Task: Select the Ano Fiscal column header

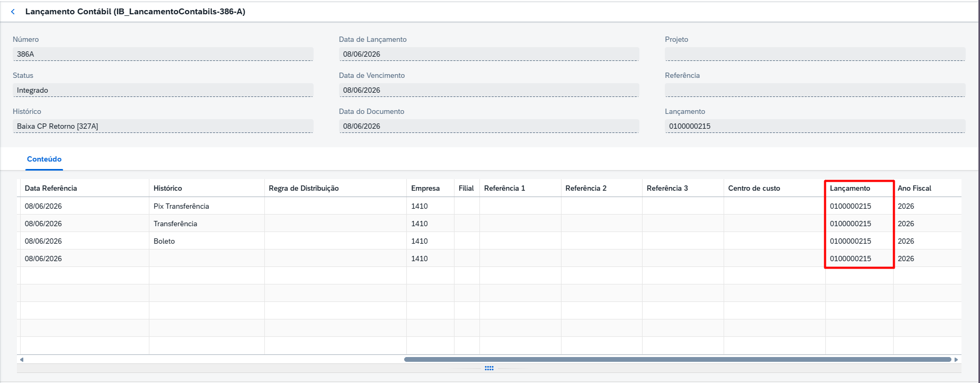Action: [927, 188]
